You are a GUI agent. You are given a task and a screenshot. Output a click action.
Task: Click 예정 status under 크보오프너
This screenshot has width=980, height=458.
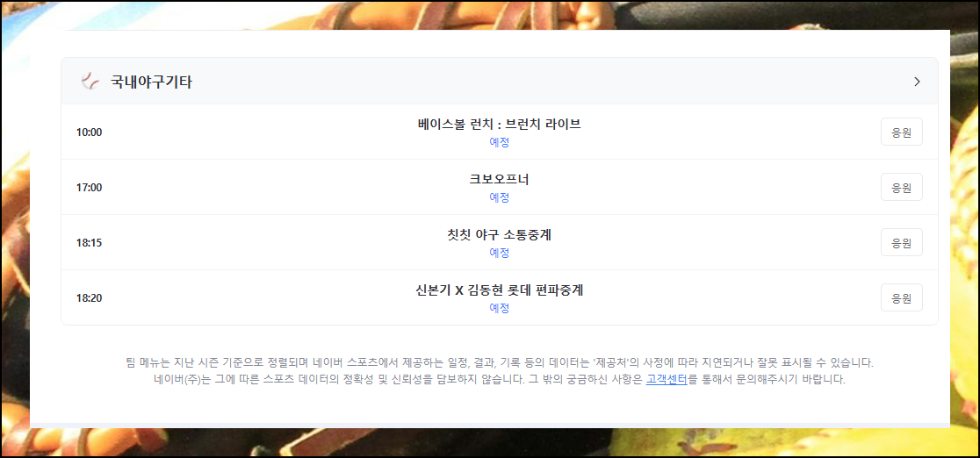coord(500,197)
